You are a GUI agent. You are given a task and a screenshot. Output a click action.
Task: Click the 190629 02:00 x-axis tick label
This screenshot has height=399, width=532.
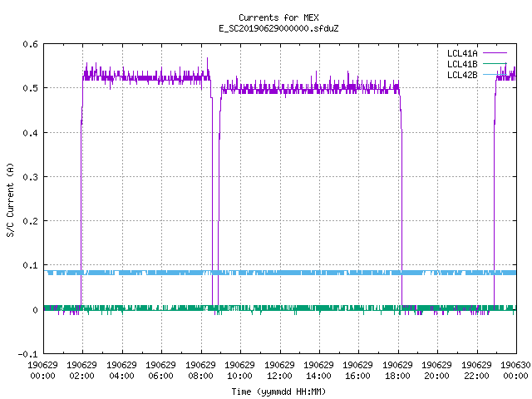click(x=81, y=371)
